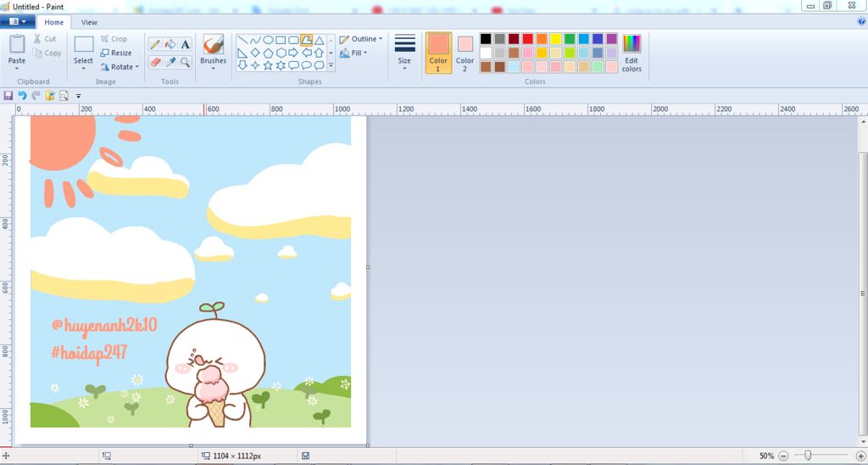Open Customize Quick Access Toolbar dropdown
Image resolution: width=868 pixels, height=465 pixels.
pos(78,96)
